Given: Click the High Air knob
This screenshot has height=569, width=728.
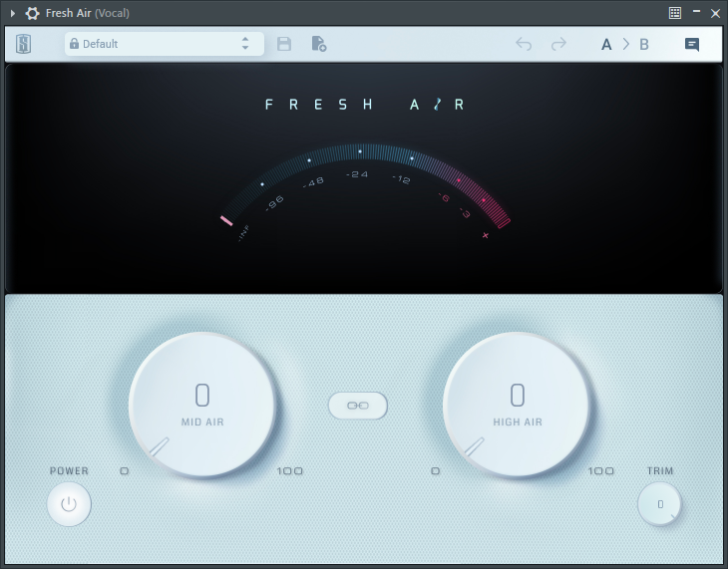Looking at the screenshot, I should 517,405.
